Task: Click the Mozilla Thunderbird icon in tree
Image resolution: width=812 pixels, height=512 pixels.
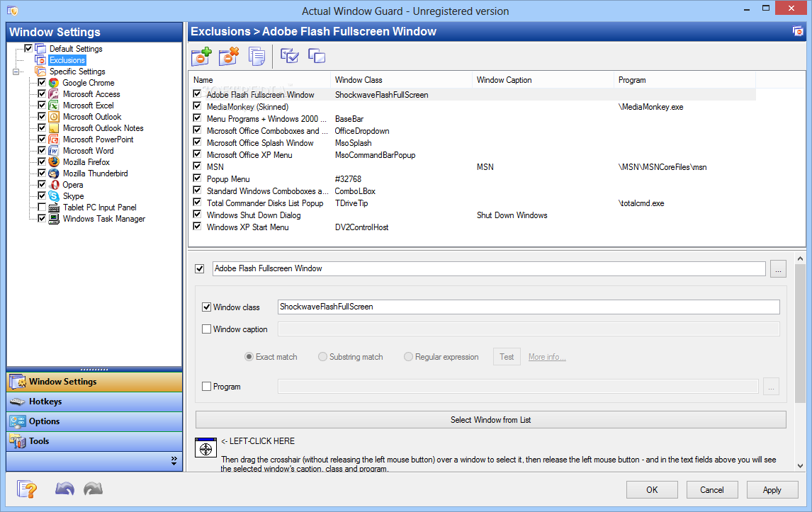Action: (x=54, y=173)
